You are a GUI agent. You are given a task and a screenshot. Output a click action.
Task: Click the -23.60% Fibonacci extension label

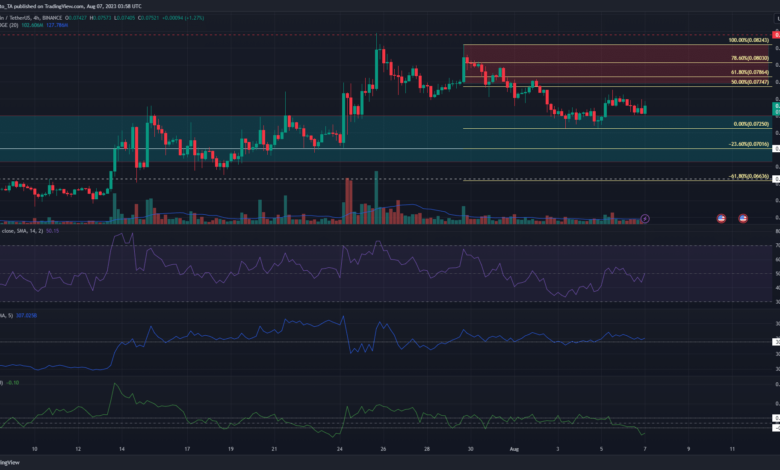pyautogui.click(x=748, y=145)
